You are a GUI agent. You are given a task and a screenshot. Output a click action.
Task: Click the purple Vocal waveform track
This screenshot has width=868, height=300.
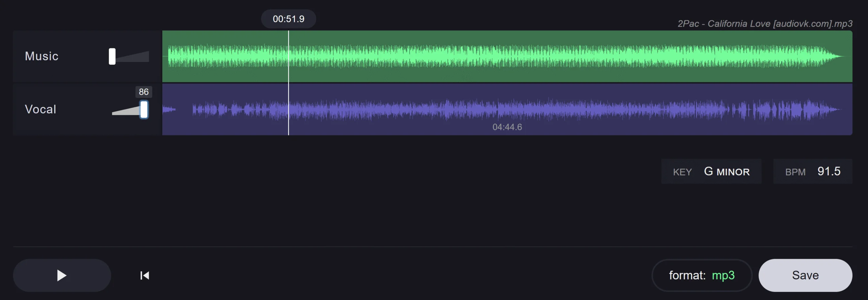(507, 109)
